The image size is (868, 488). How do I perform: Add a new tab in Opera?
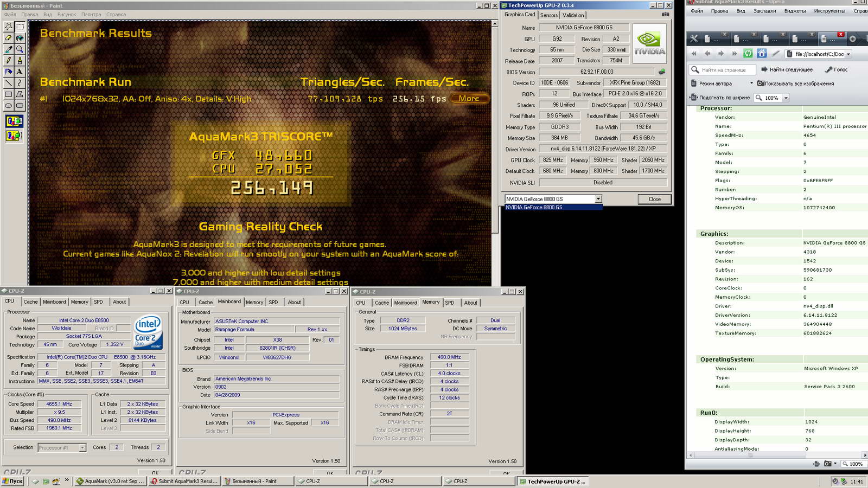pyautogui.click(x=852, y=38)
